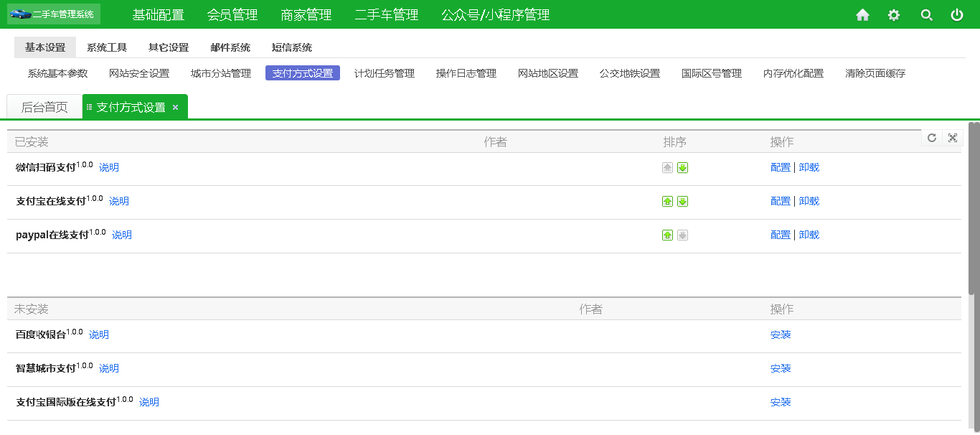The height and width of the screenshot is (435, 980).
Task: Return to the 后台首页 tab
Action: coord(44,106)
